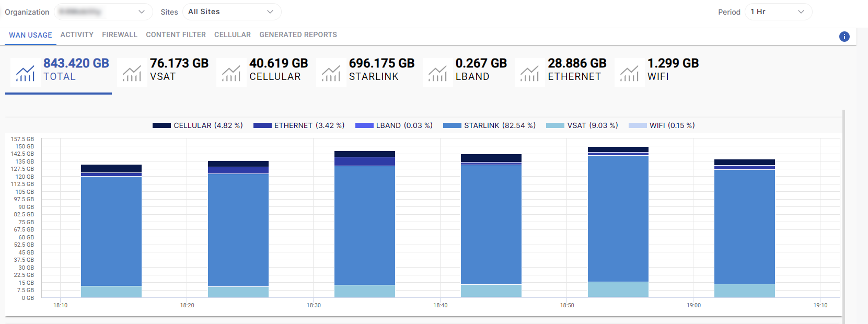Click the ETHERNET legend color swatch
The height and width of the screenshot is (324, 868).
click(x=262, y=125)
